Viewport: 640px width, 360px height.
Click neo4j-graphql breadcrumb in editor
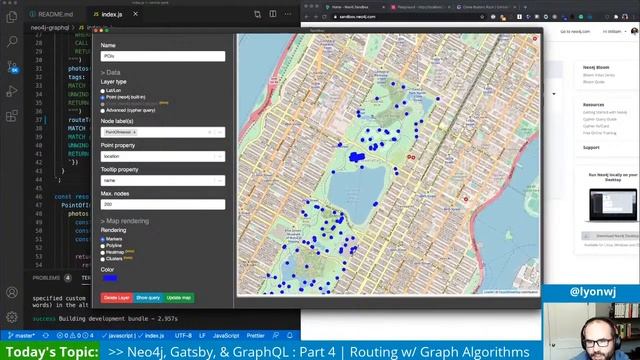pos(50,28)
